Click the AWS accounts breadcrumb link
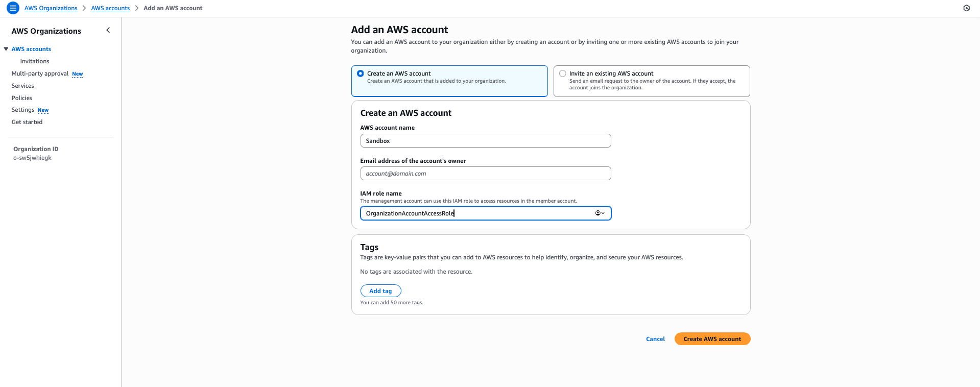980x387 pixels. click(x=110, y=8)
